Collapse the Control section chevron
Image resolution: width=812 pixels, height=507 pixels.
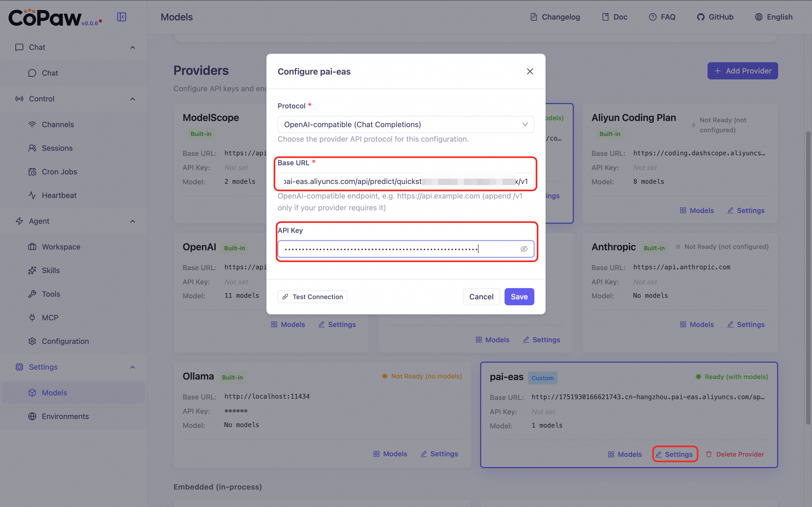click(x=133, y=99)
